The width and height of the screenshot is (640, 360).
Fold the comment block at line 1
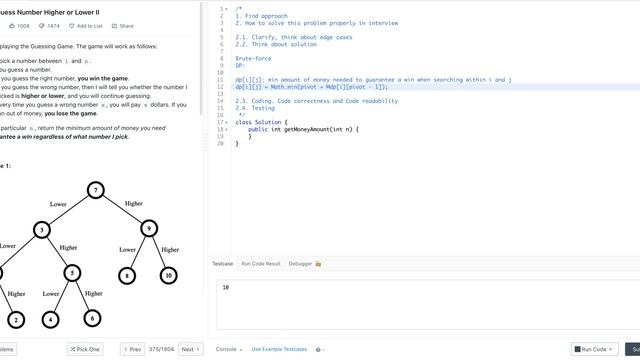pyautogui.click(x=227, y=9)
